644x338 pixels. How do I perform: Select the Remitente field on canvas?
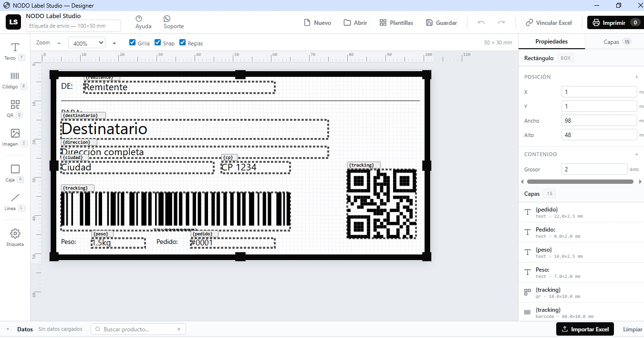[x=179, y=87]
